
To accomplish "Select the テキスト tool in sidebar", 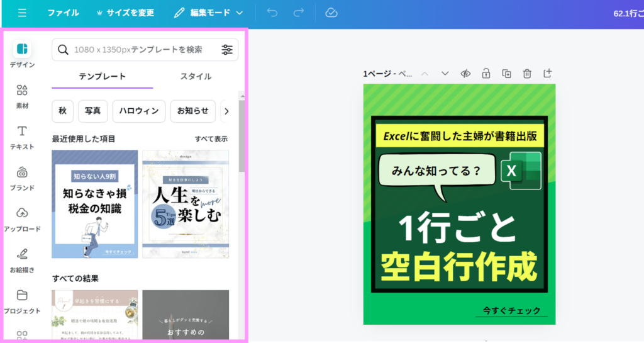I will tap(22, 137).
